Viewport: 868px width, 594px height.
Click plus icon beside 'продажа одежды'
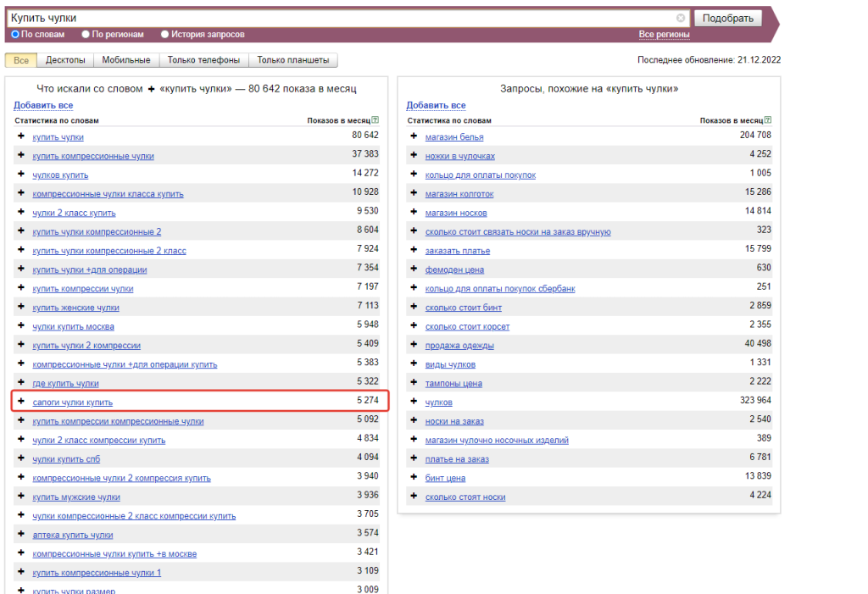pos(414,344)
